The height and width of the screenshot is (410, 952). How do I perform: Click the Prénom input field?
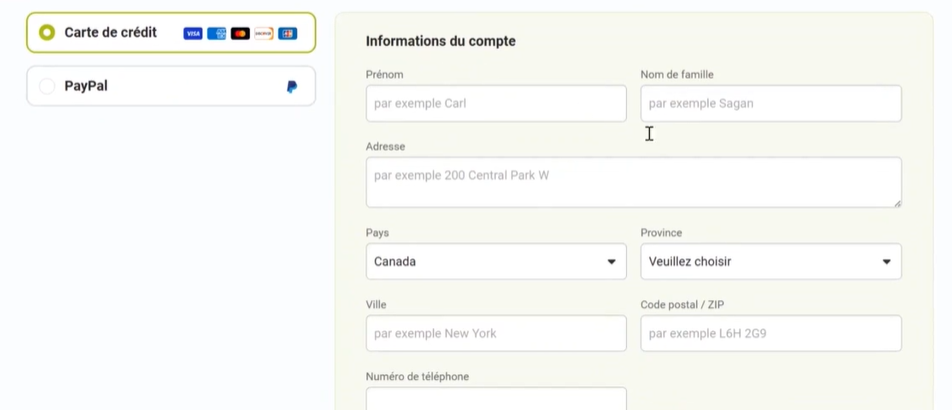(x=496, y=103)
